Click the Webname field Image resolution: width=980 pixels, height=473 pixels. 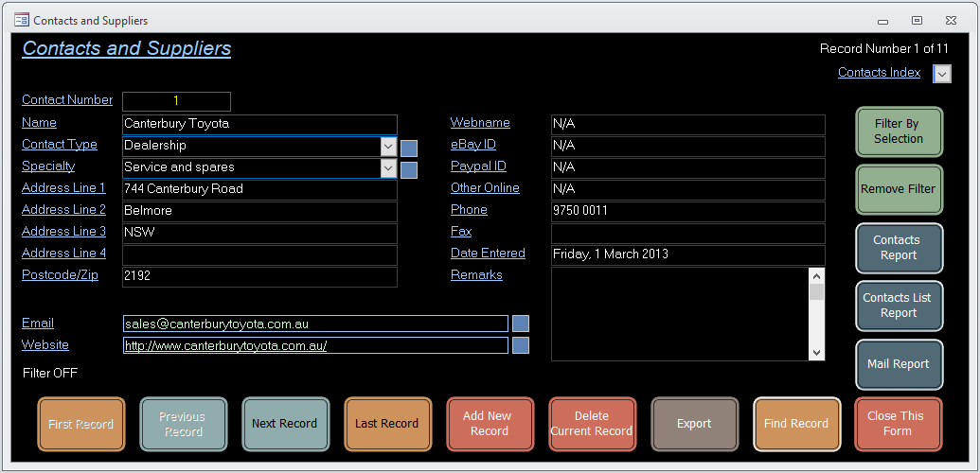[x=688, y=124]
